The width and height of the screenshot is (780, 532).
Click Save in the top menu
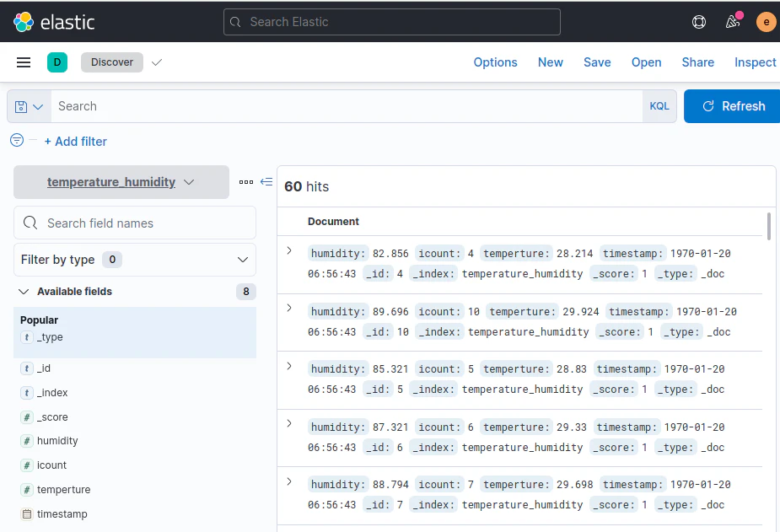[597, 62]
